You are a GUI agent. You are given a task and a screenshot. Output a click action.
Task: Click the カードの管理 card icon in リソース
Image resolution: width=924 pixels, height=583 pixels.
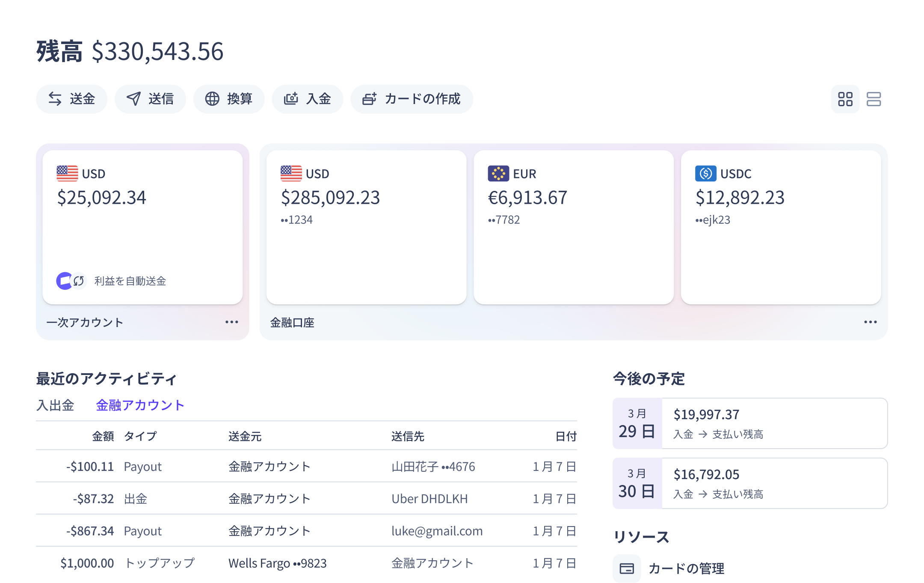pos(626,569)
